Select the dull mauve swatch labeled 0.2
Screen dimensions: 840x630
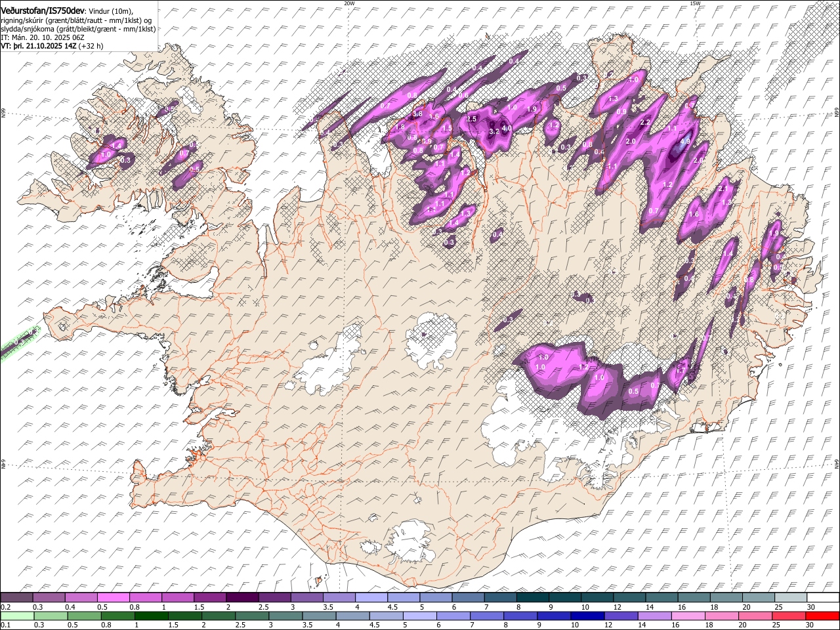tap(16, 598)
